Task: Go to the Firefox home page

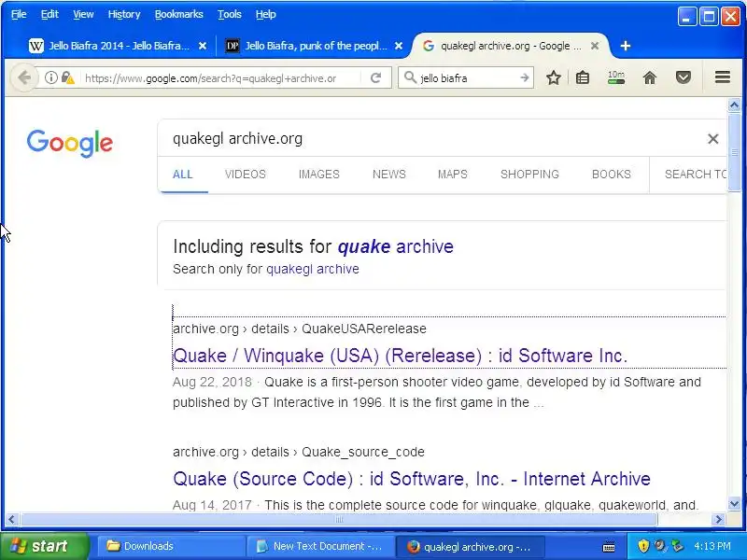Action: click(x=650, y=77)
